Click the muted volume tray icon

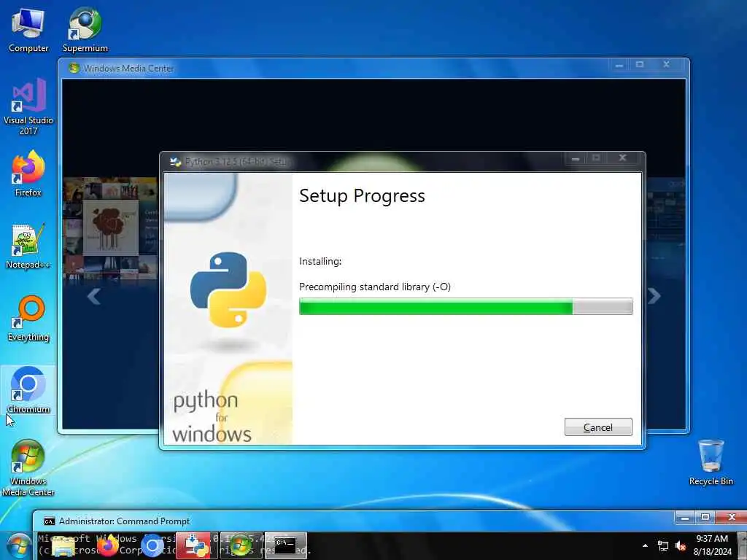pyautogui.click(x=681, y=546)
